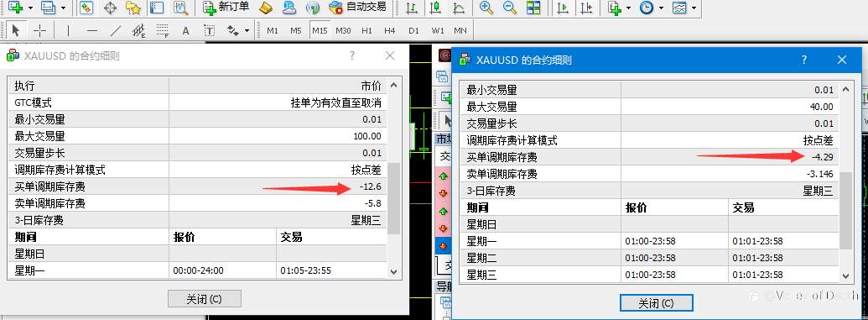The image size is (868, 320).
Task: Select D1 timeframe
Action: click(413, 30)
